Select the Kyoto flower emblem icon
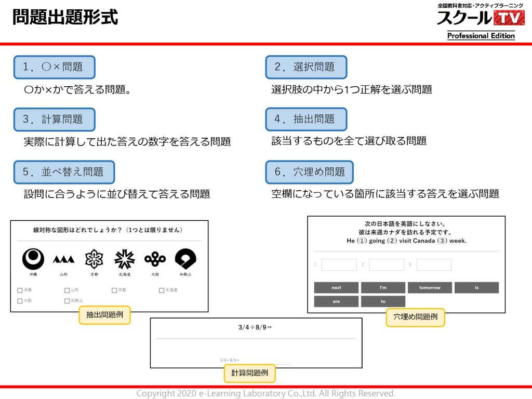Viewport: 532px width, 399px height. tap(94, 259)
